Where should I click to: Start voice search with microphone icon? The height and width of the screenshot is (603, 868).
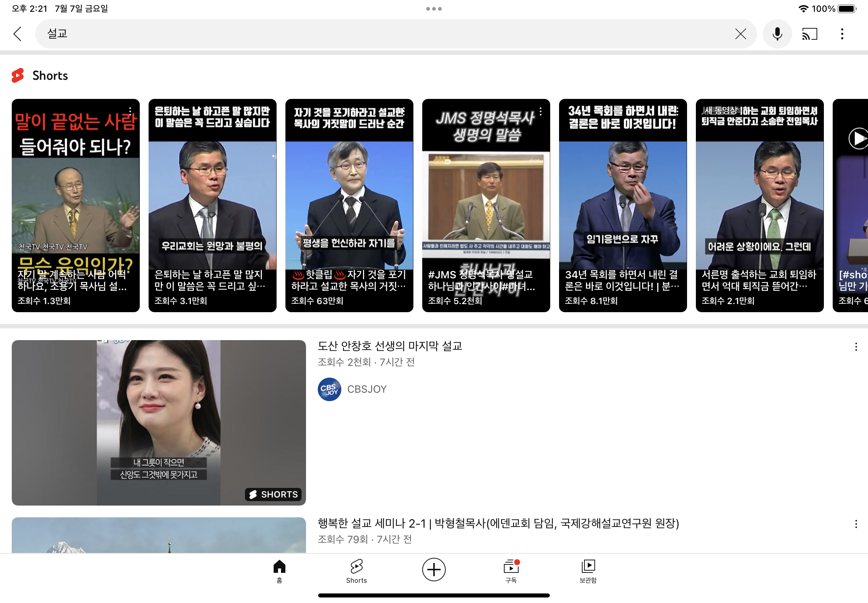[777, 33]
